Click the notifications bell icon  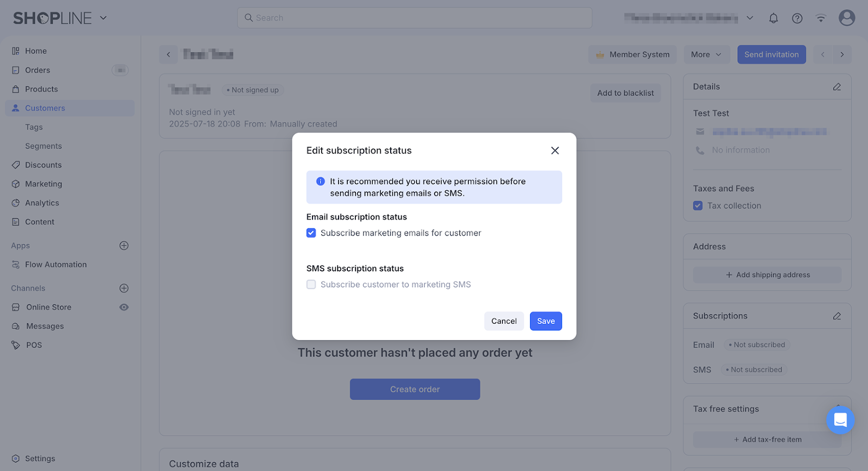773,18
